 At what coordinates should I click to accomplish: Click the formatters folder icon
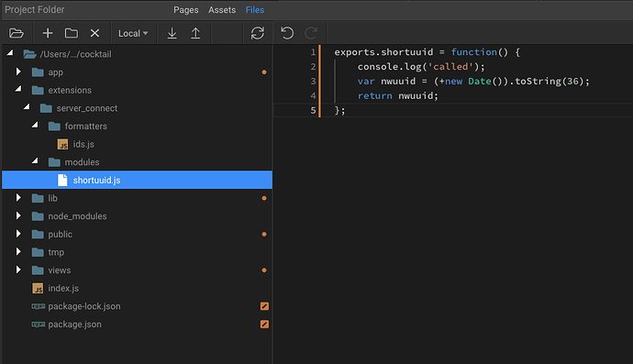coord(54,127)
